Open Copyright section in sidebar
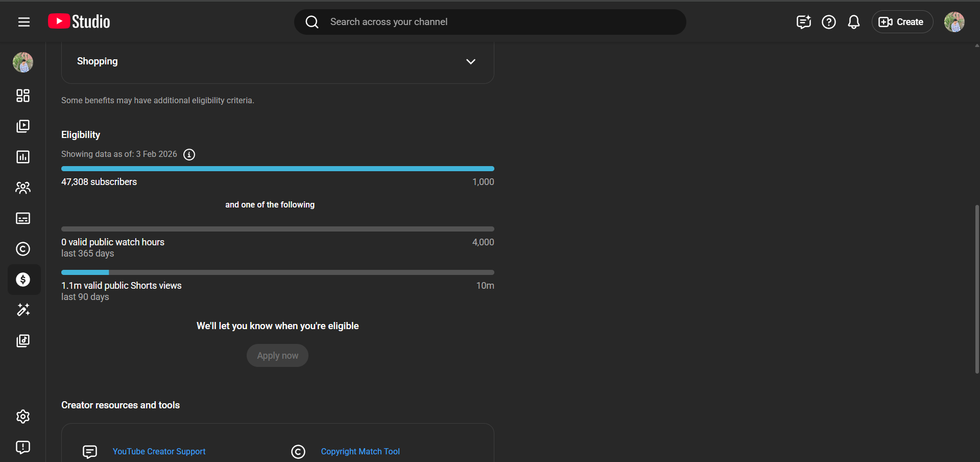This screenshot has height=462, width=980. click(23, 249)
